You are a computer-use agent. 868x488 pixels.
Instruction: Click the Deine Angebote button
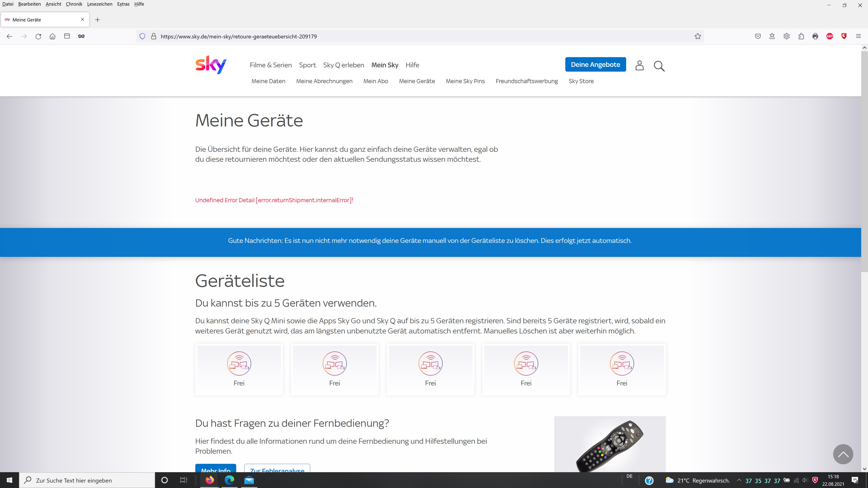coord(595,64)
